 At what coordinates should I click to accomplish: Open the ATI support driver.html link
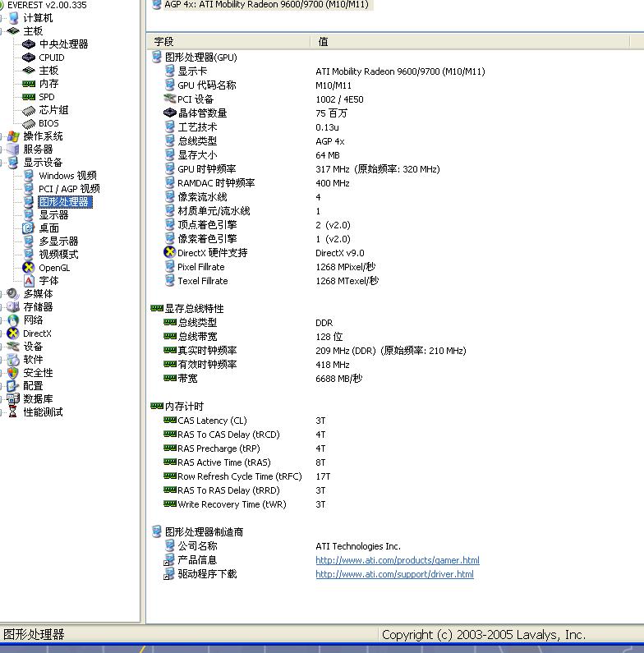[x=394, y=574]
